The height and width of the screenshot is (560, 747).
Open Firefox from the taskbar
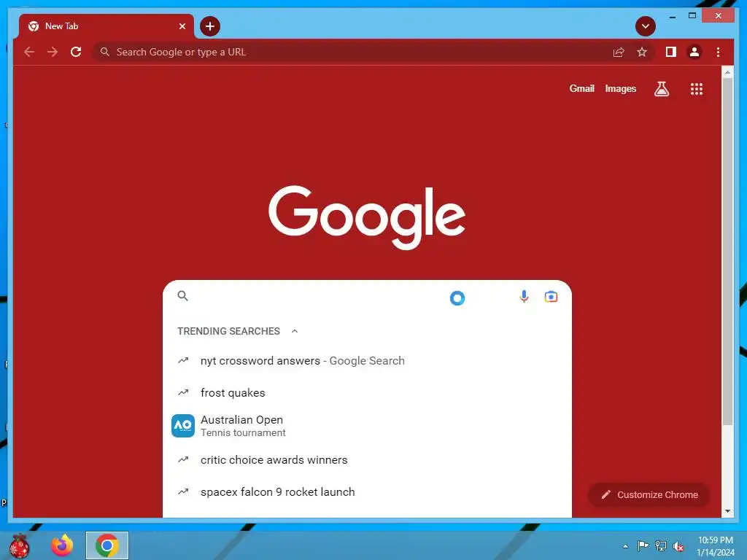click(x=63, y=545)
